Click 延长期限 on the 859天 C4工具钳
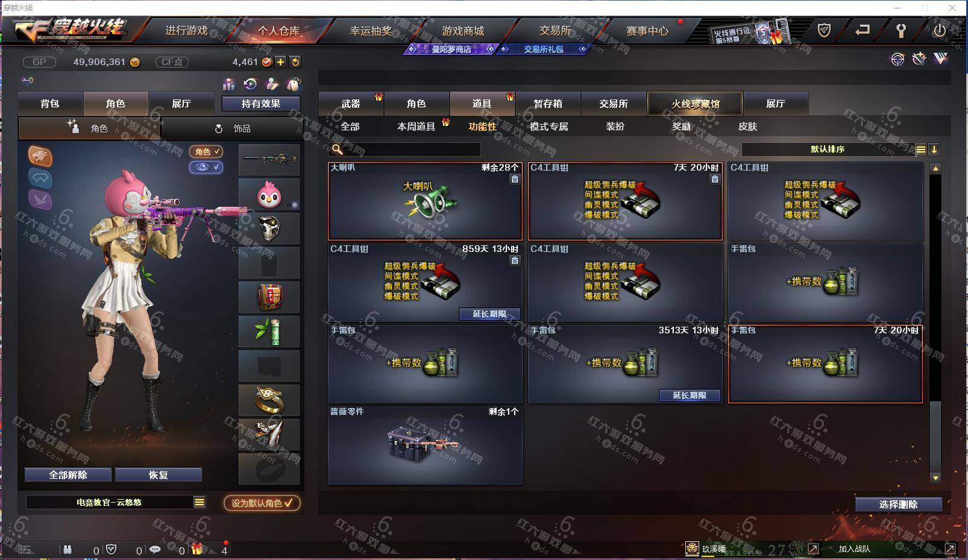 489,314
